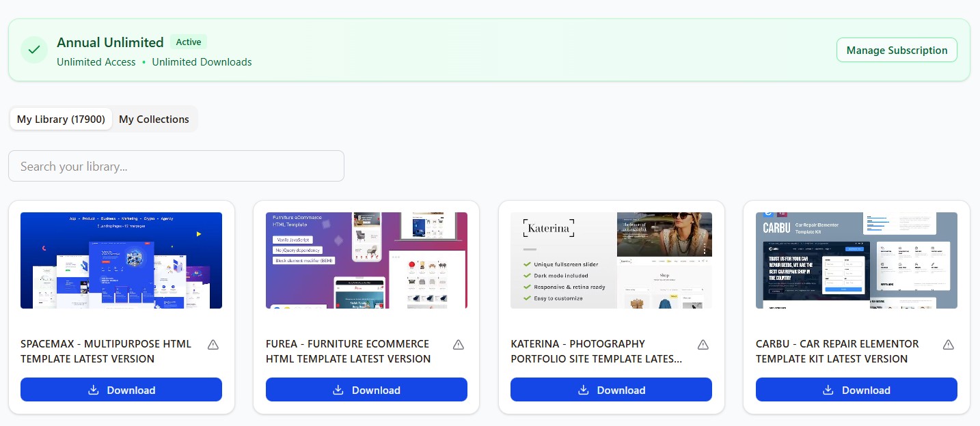Select the My Library (17900) tab
This screenshot has height=426, width=980.
pyautogui.click(x=61, y=119)
